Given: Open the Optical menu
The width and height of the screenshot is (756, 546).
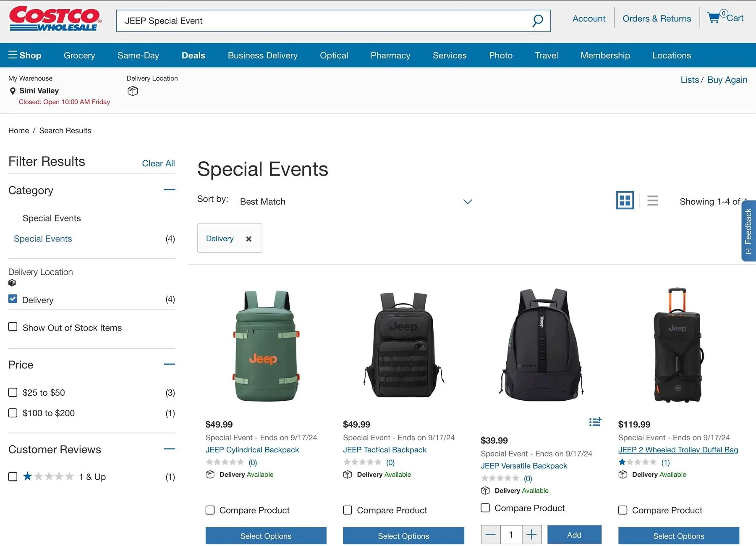Looking at the screenshot, I should pos(334,55).
